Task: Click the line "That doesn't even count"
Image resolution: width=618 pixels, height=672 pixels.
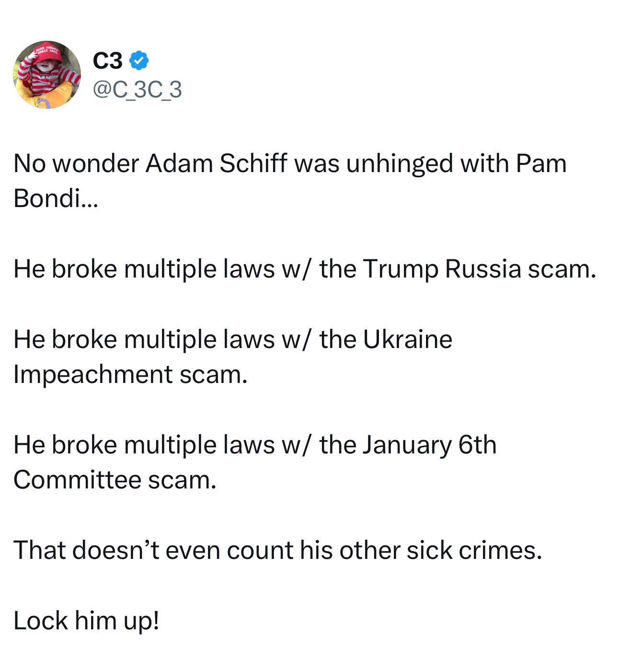Action: 152,550
